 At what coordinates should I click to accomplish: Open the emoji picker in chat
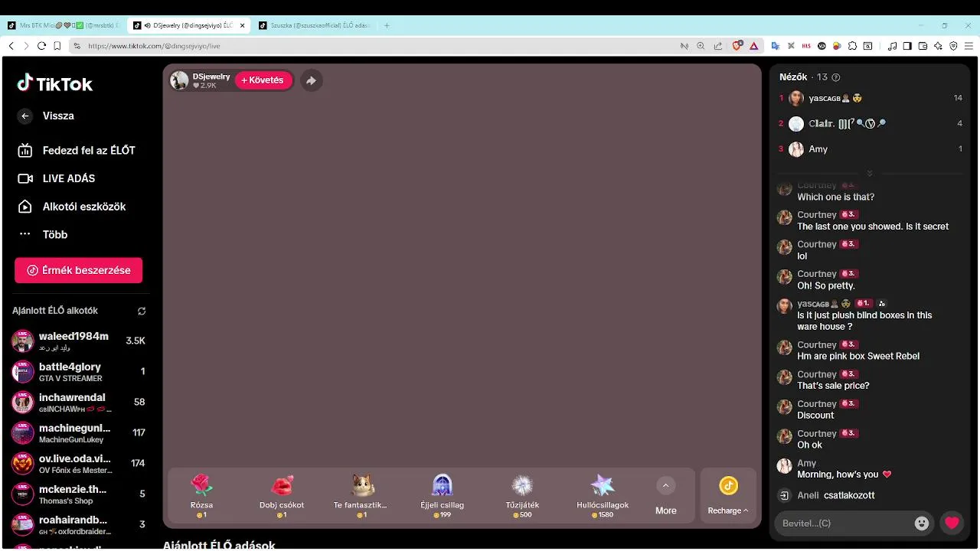point(922,523)
